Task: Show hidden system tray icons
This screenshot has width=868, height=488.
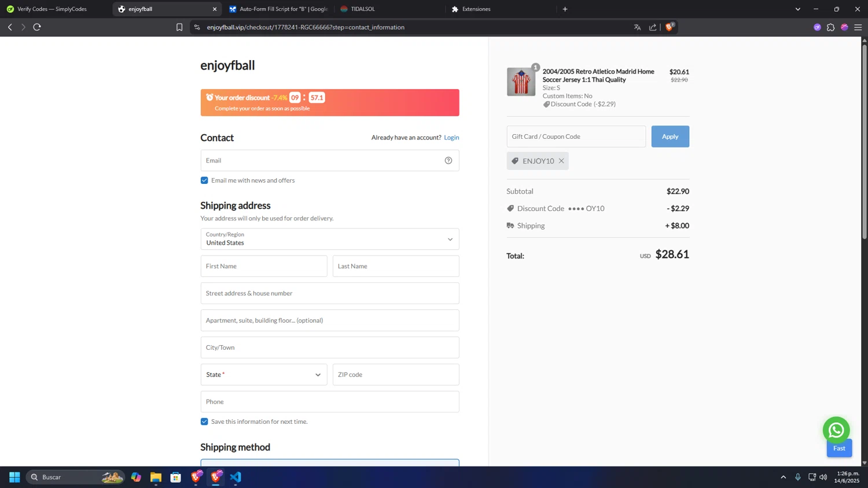Action: coord(784,477)
